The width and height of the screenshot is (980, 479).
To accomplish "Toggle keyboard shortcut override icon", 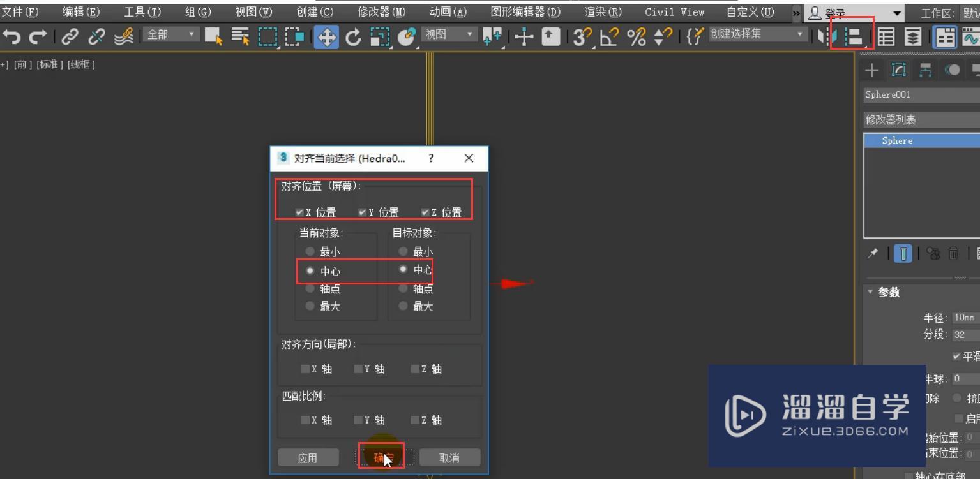I will [550, 37].
